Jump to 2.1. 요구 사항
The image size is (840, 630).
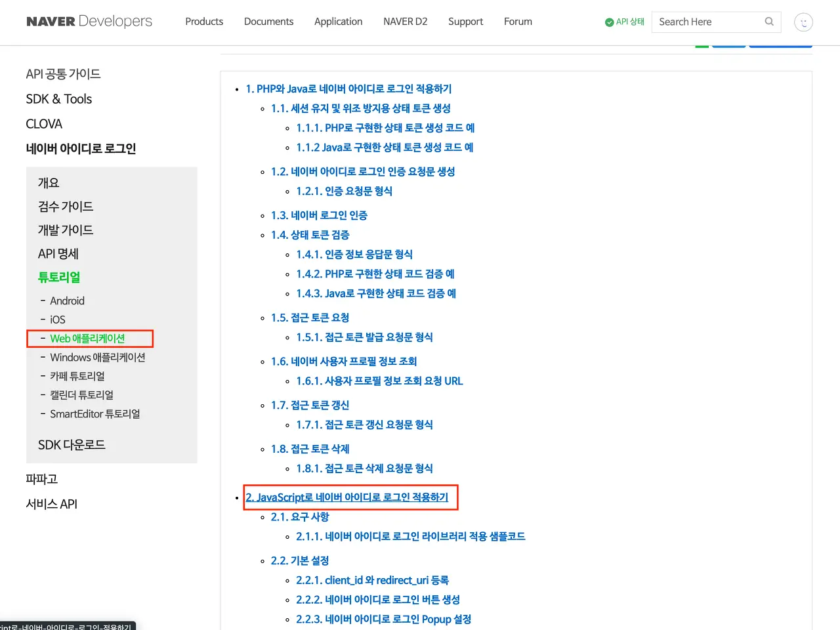(300, 517)
